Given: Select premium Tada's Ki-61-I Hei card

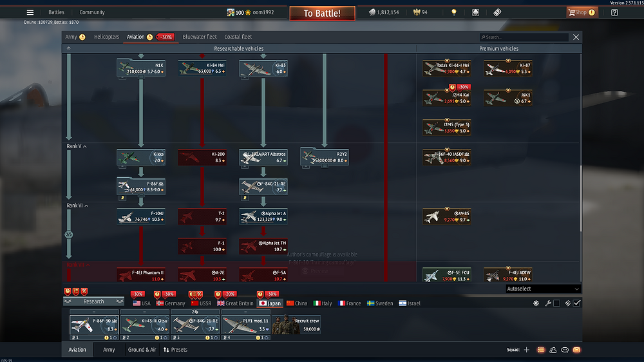Looking at the screenshot, I should (447, 68).
